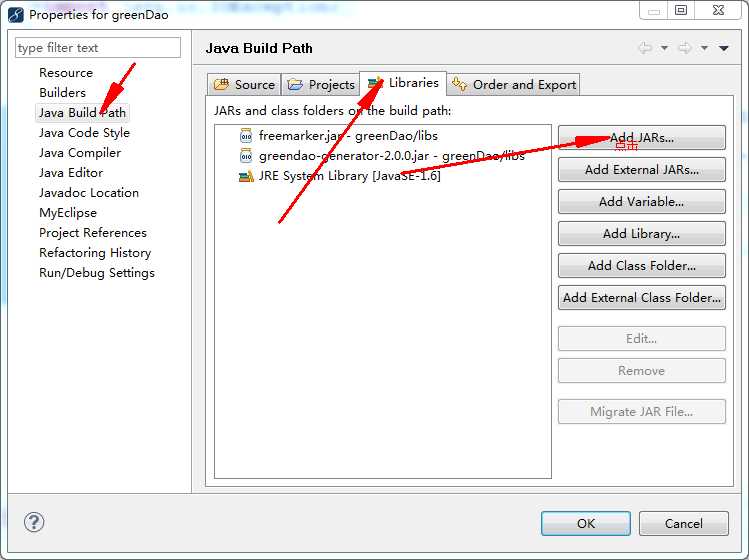
Task: Open the view menu triangle dropdown
Action: [x=724, y=48]
